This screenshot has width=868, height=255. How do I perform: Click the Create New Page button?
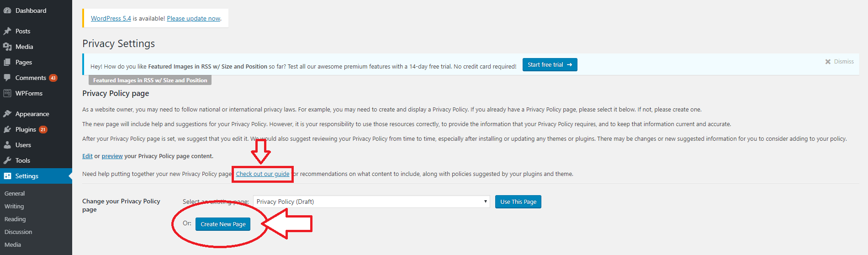pos(223,224)
